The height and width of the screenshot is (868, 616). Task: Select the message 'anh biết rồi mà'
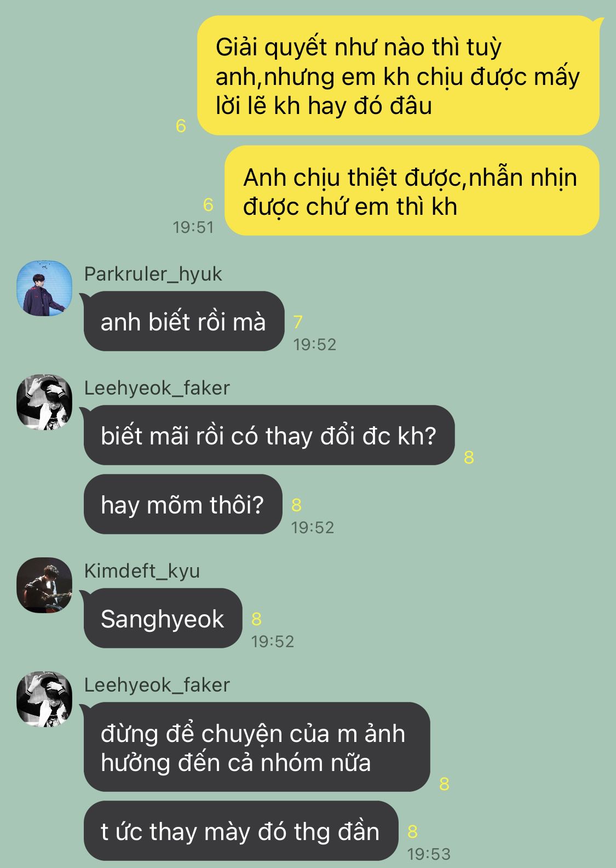tap(184, 322)
